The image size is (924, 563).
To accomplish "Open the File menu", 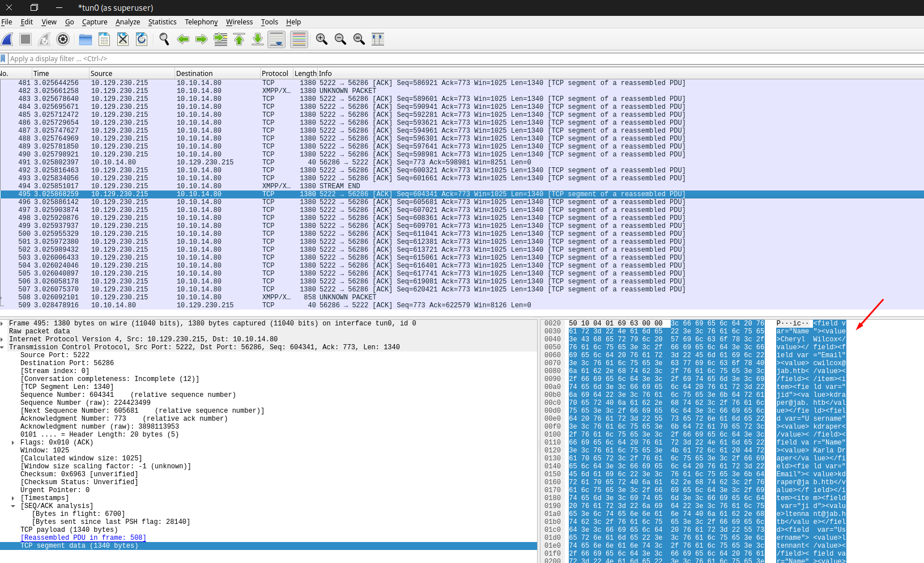I will tap(7, 22).
